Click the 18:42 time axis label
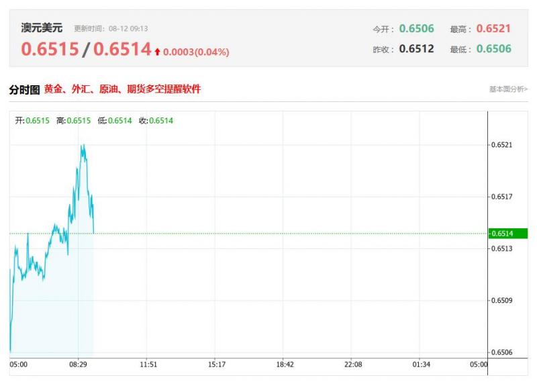The image size is (537, 392). [285, 364]
